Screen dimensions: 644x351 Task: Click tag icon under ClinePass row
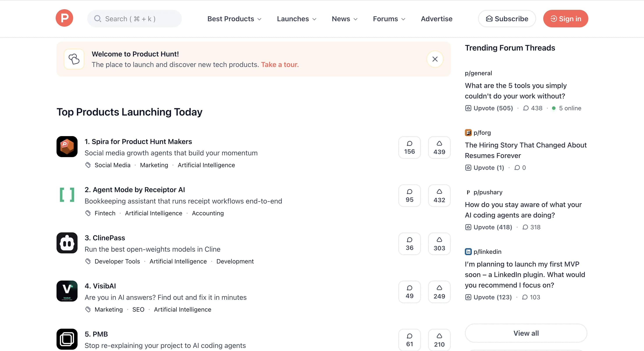(x=88, y=261)
